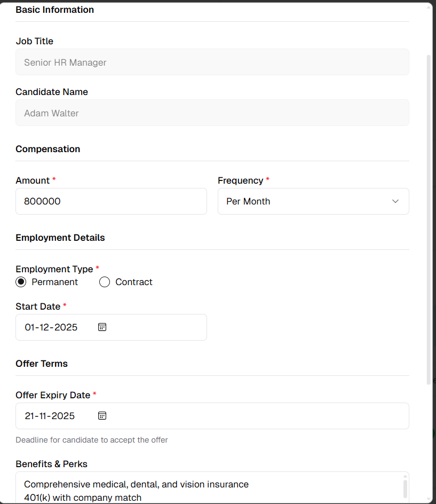Viewport: 436px width, 504px height.
Task: Click the Amount field showing 800000
Action: (111, 201)
